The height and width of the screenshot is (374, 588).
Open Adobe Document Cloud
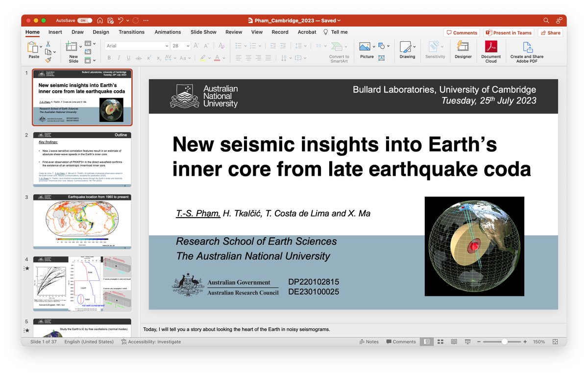pyautogui.click(x=491, y=52)
